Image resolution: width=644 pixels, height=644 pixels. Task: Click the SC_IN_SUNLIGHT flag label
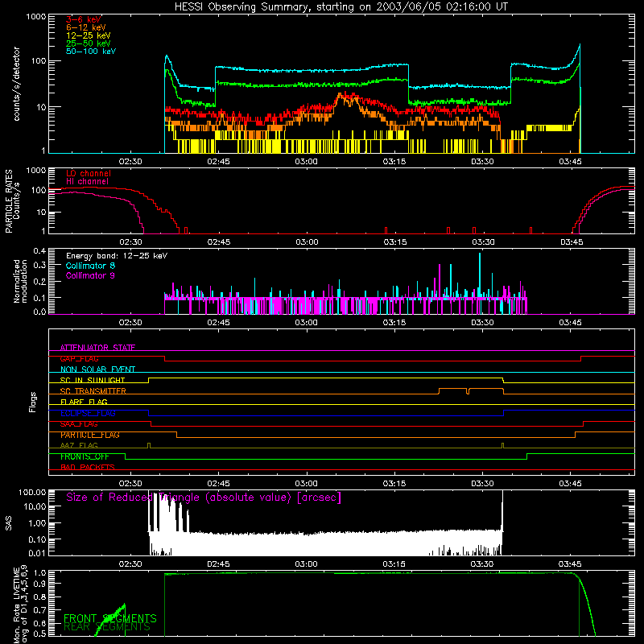93,380
